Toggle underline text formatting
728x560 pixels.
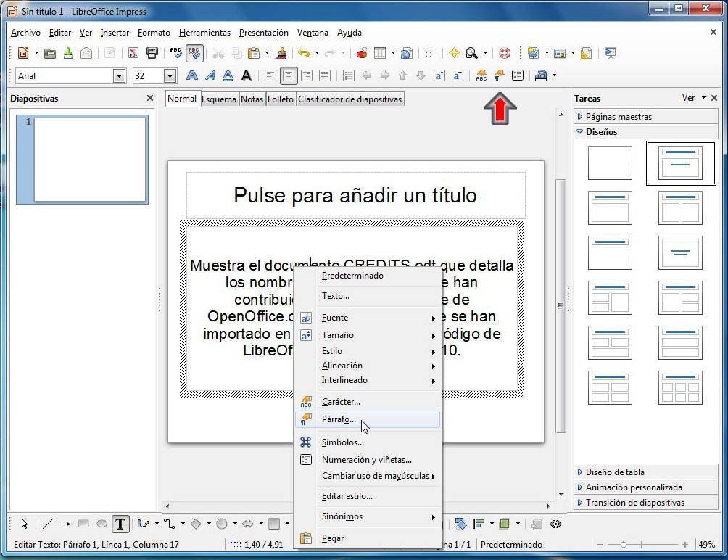point(228,75)
